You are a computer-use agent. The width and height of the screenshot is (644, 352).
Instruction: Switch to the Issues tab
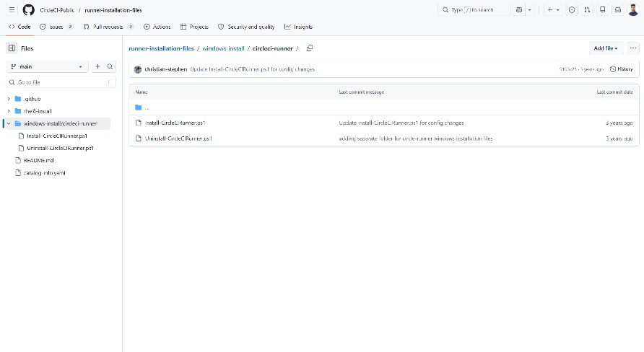pyautogui.click(x=56, y=27)
